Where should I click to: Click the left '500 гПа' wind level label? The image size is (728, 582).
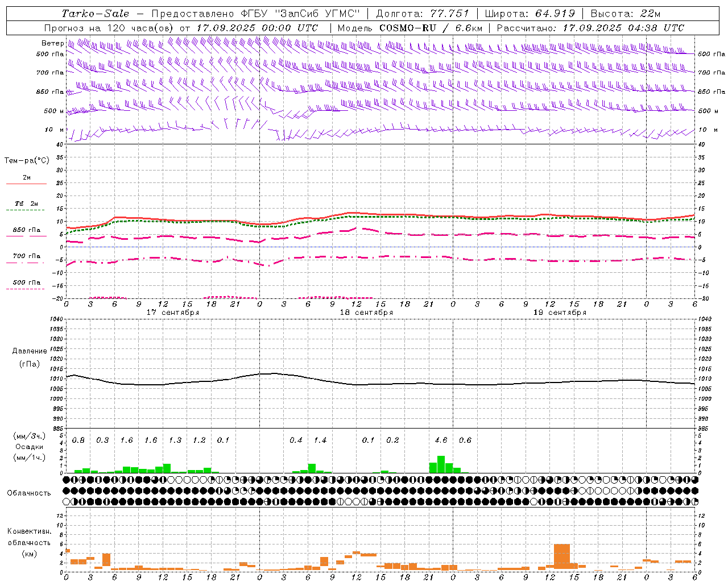point(50,55)
